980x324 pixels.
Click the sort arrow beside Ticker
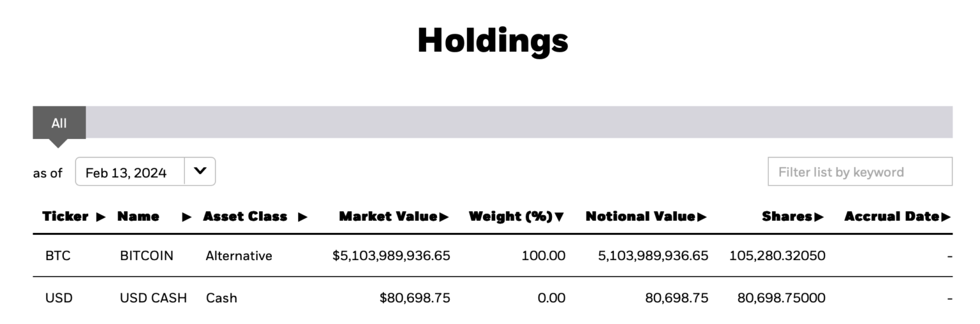tap(101, 217)
